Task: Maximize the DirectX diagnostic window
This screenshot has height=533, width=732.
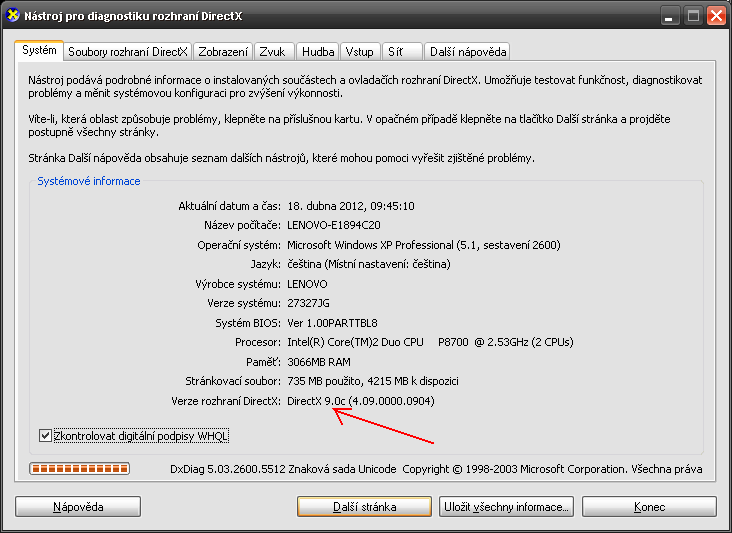Action: coord(693,16)
